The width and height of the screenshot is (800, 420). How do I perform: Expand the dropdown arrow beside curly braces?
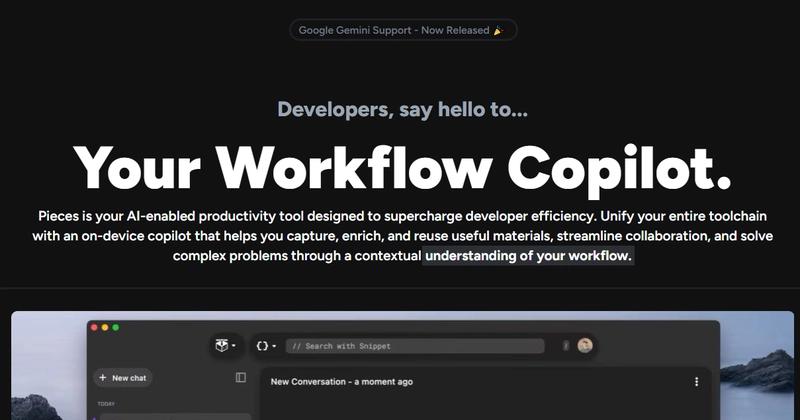pyautogui.click(x=274, y=346)
